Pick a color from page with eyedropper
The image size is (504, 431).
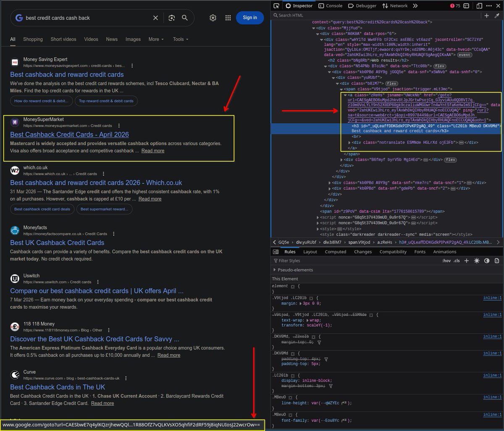497,16
